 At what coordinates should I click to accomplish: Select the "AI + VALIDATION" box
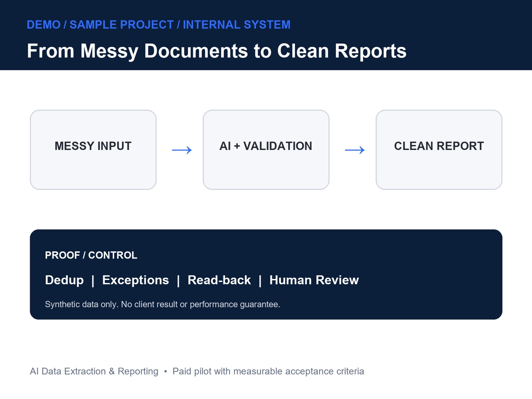coord(266,150)
